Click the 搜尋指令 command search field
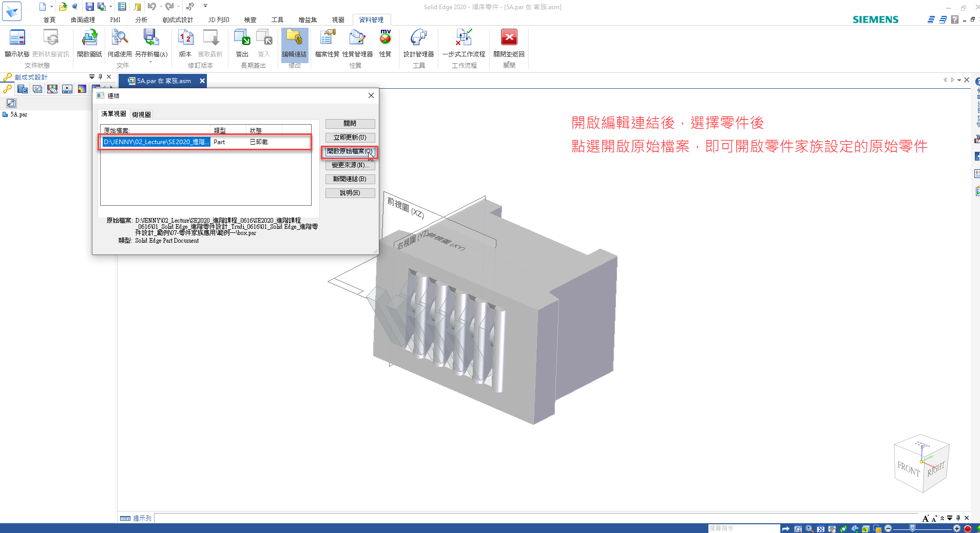980x533 pixels. coord(743,528)
